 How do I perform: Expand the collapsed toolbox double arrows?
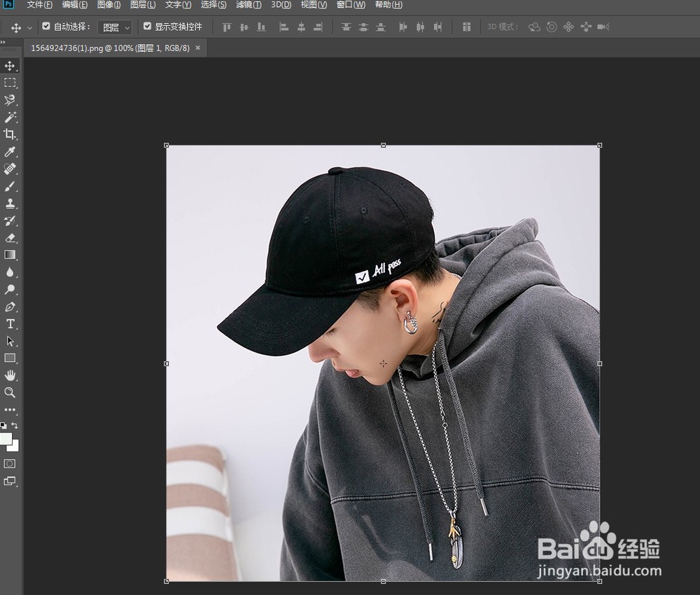click(x=3, y=42)
